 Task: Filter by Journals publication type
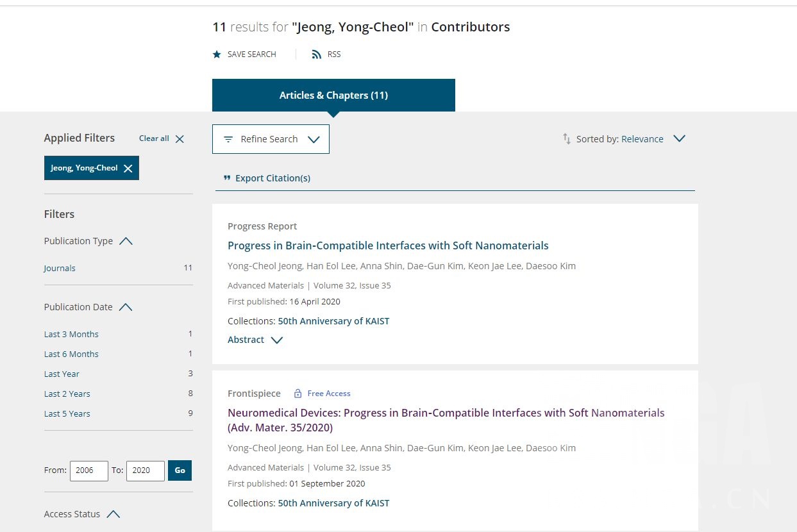60,268
